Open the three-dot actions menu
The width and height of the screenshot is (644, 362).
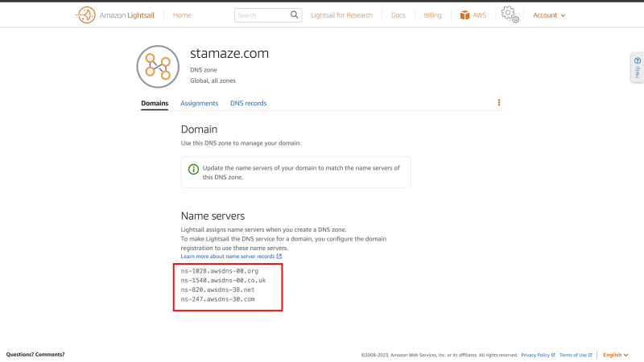point(498,103)
